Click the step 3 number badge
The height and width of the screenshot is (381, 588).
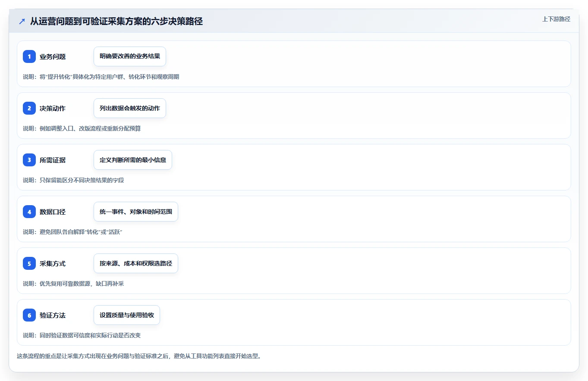click(x=29, y=160)
